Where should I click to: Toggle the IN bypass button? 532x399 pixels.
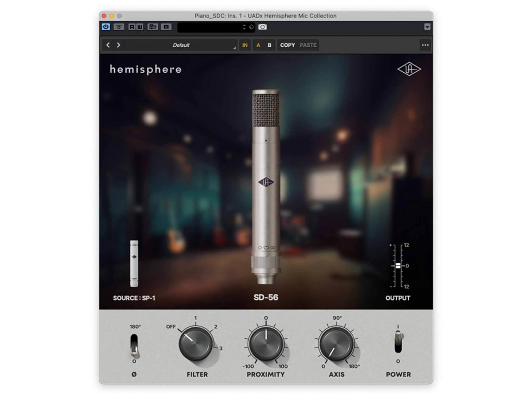(x=245, y=45)
